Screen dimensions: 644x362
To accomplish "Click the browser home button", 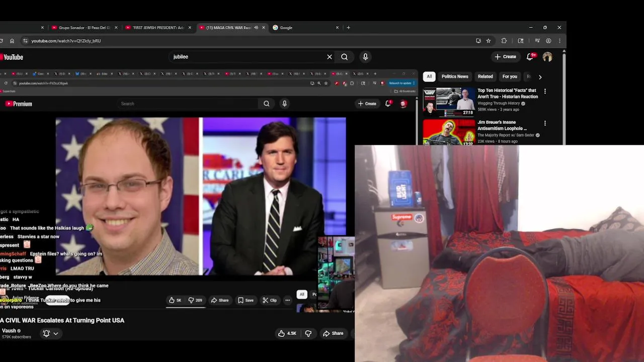I will pos(12,41).
